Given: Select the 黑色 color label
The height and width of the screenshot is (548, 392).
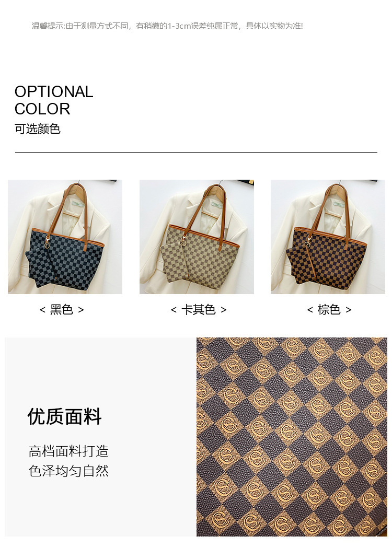Looking at the screenshot, I should point(62,310).
